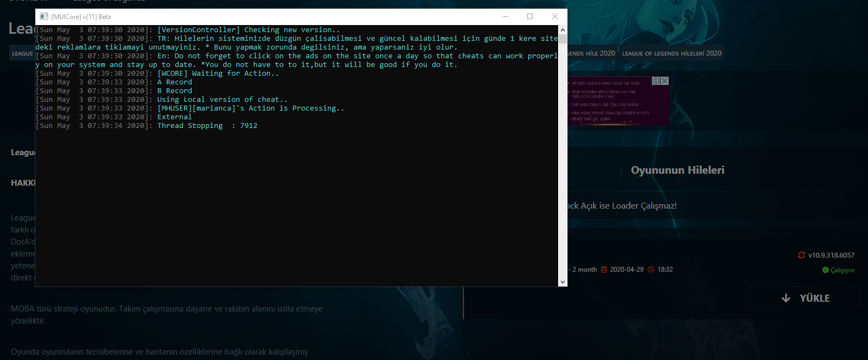Click the console scrollbar up arrow
Viewport: 868px width, 360px height.
563,29
